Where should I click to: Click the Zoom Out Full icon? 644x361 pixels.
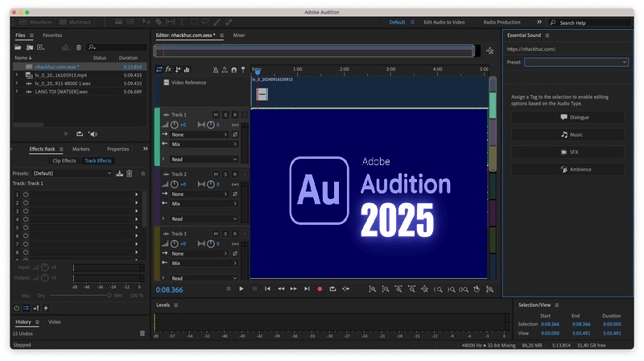click(x=424, y=289)
